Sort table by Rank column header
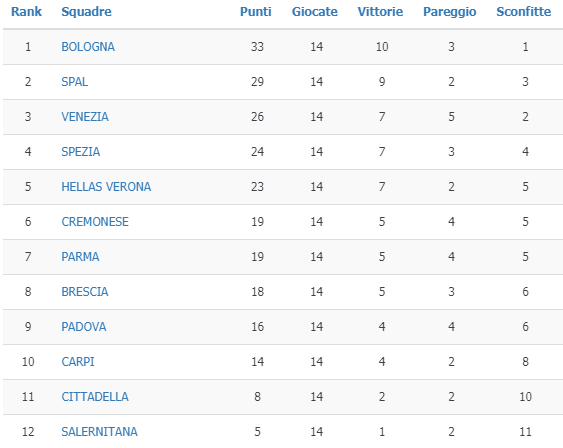This screenshot has width=563, height=448. coord(27,11)
